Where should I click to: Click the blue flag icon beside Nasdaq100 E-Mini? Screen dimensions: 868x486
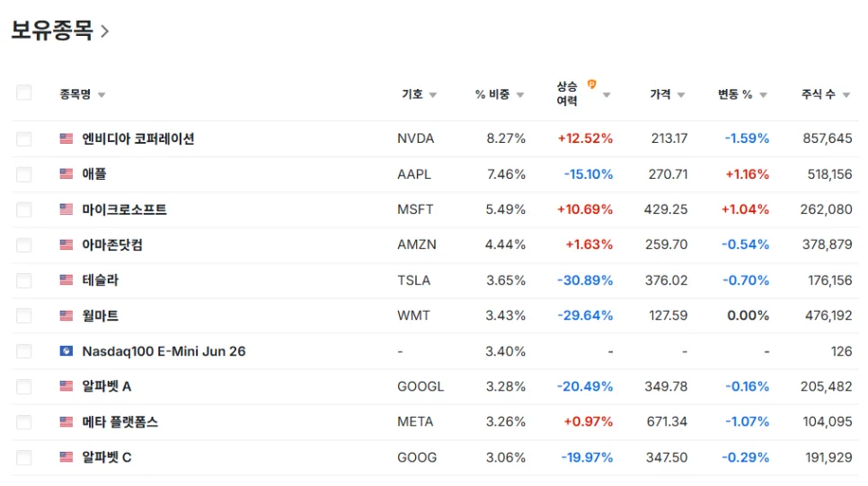[x=66, y=351]
